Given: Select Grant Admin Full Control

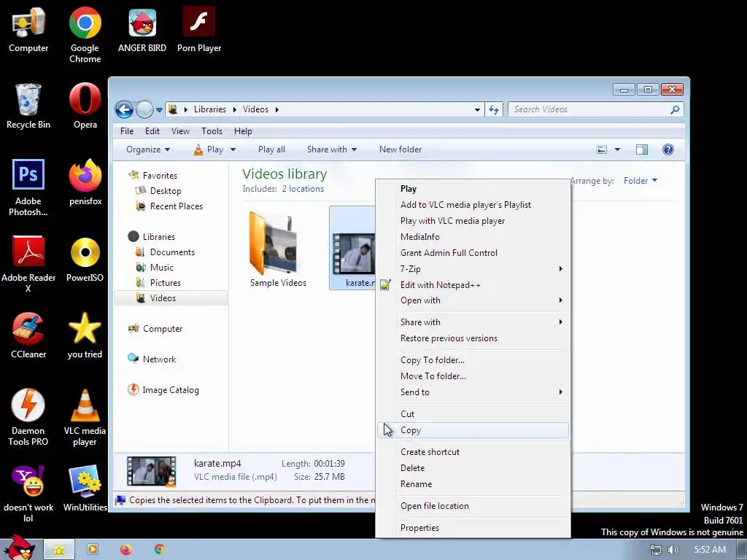Looking at the screenshot, I should (473, 253).
